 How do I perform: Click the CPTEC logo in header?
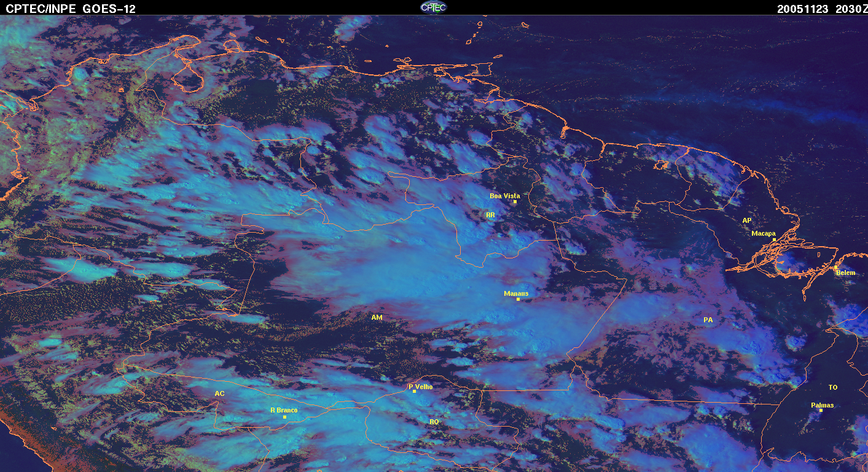(433, 7)
